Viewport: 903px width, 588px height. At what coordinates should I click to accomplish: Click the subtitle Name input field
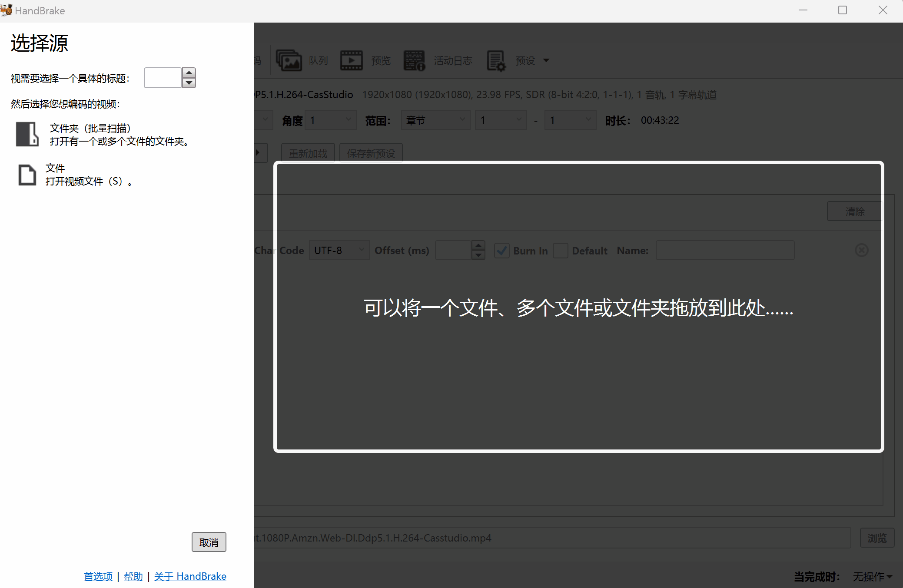pyautogui.click(x=724, y=250)
